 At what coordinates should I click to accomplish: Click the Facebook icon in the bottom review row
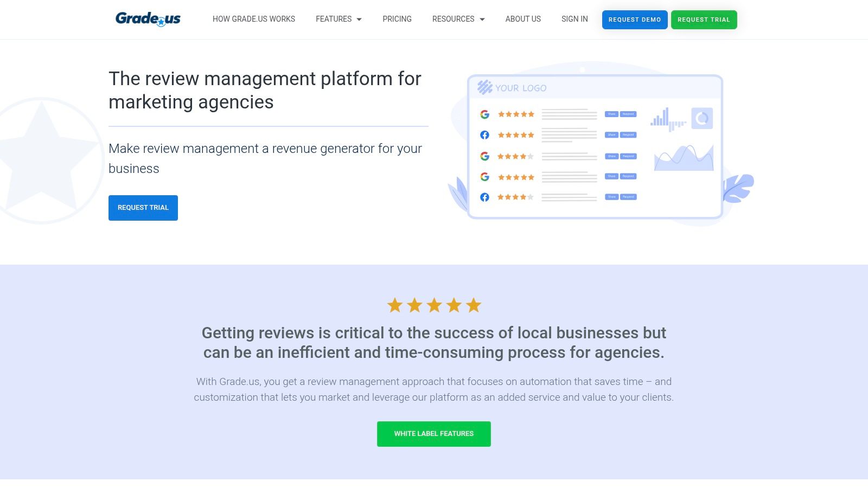pos(484,197)
